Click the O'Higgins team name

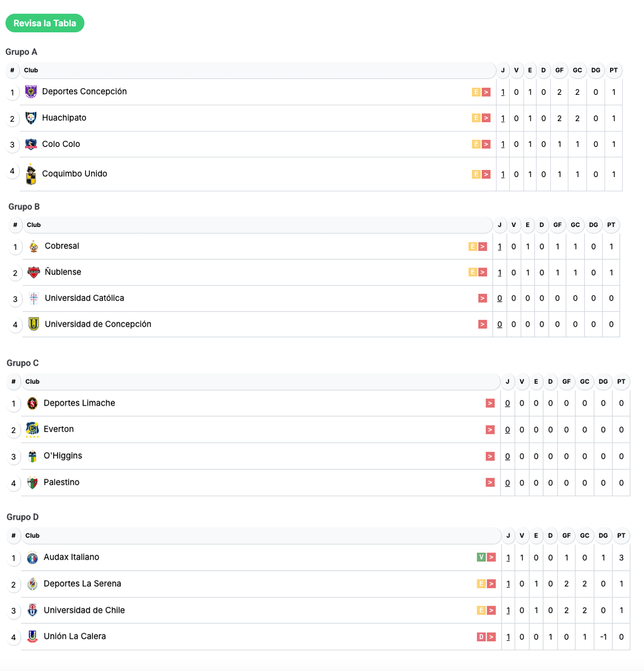[63, 456]
